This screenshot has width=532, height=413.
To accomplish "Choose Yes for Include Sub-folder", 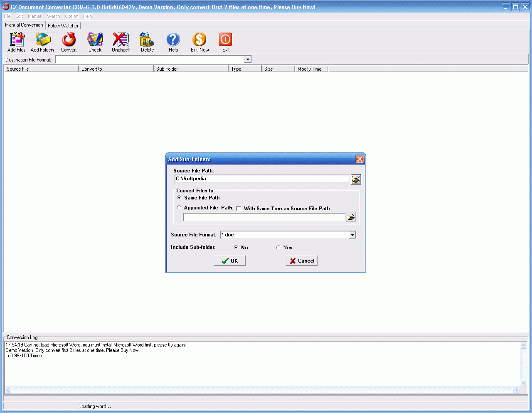I will (278, 248).
